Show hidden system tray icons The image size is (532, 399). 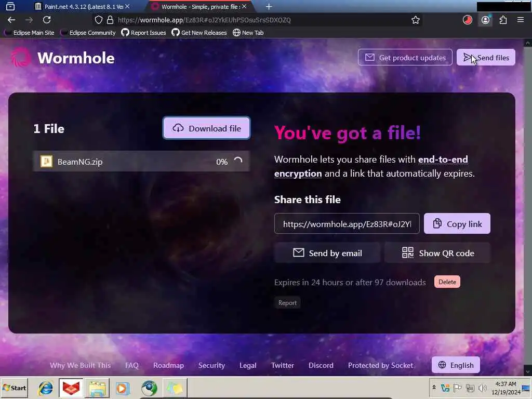click(434, 388)
